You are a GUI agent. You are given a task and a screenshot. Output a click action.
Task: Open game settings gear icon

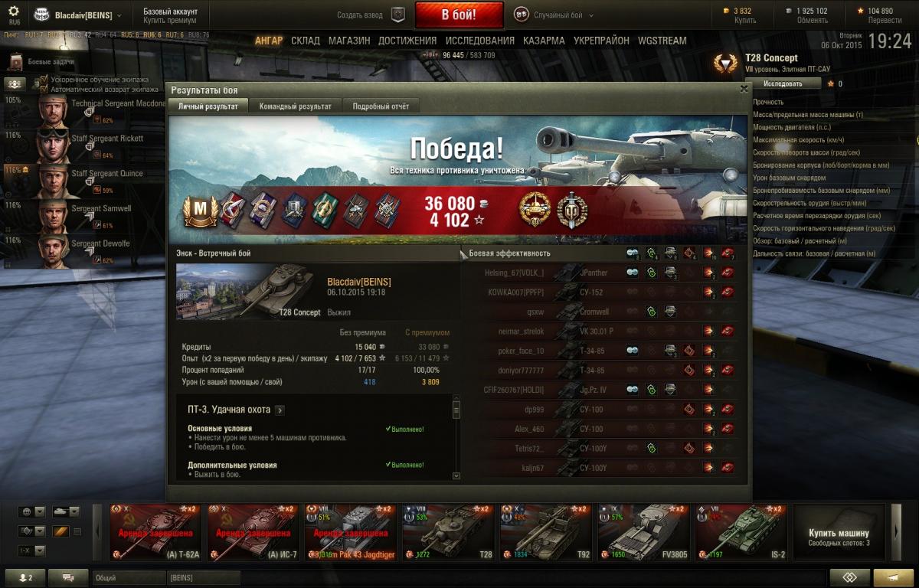pos(14,11)
